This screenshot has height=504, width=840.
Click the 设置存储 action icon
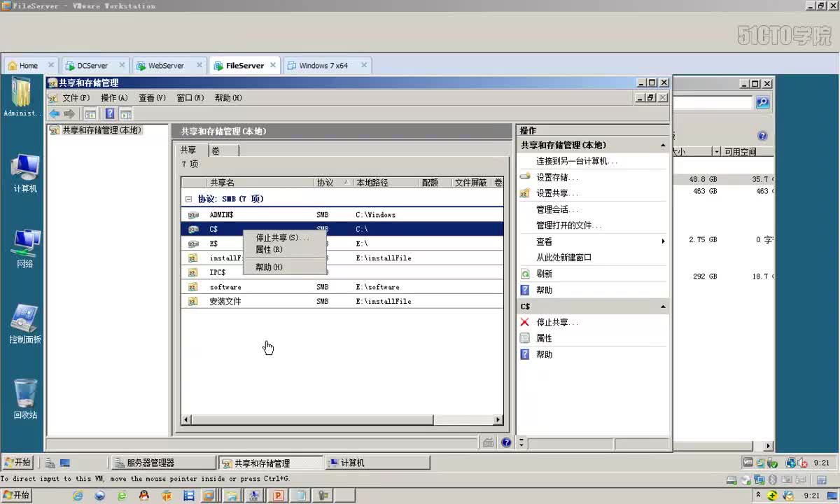click(x=525, y=177)
